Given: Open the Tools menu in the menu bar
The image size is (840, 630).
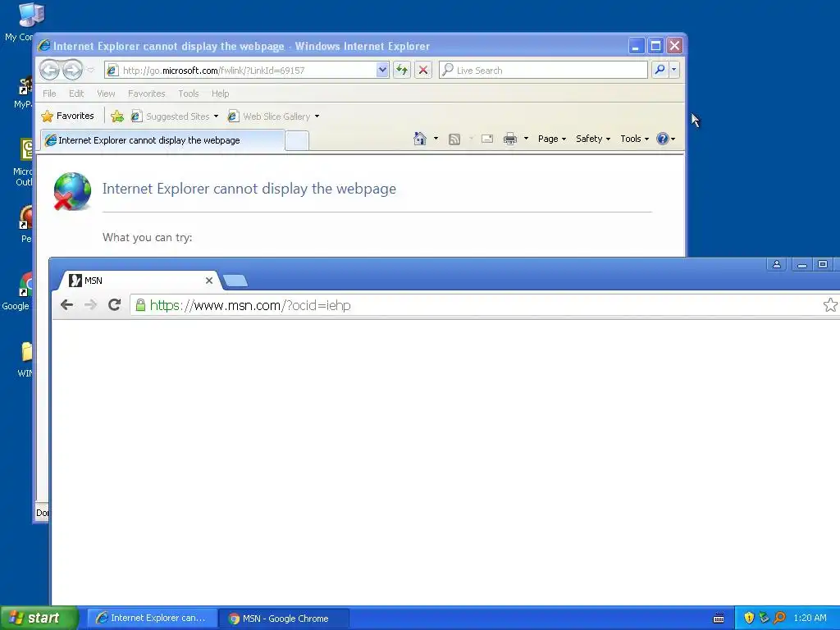Looking at the screenshot, I should 188,94.
